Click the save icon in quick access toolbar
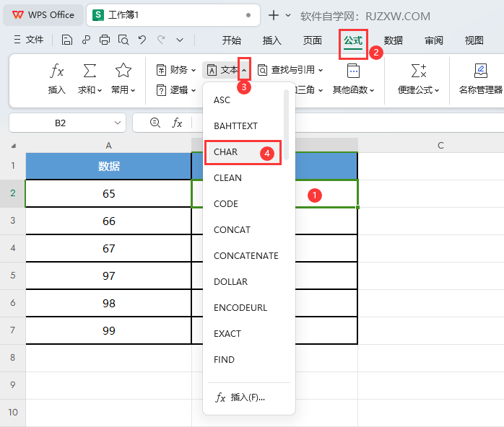The width and height of the screenshot is (504, 427). [x=67, y=40]
